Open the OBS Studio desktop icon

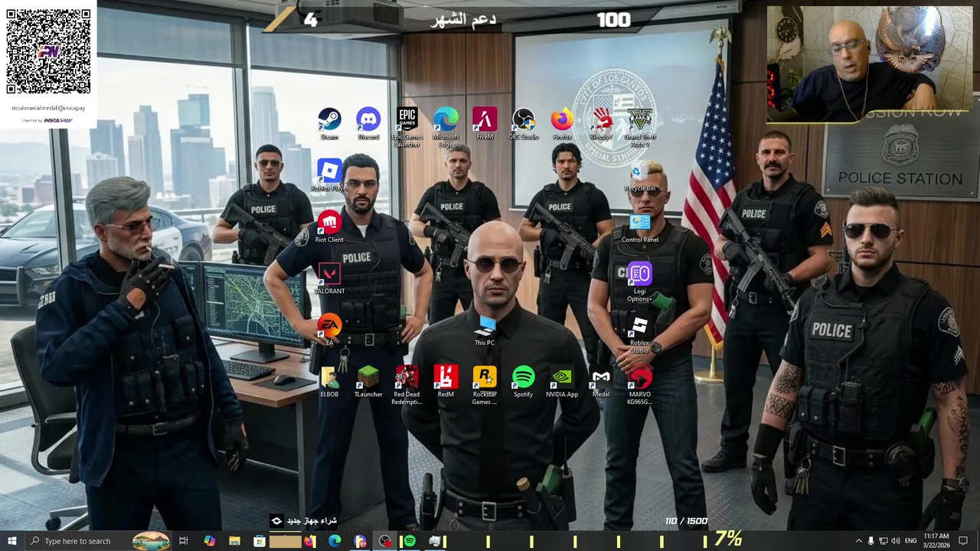524,124
